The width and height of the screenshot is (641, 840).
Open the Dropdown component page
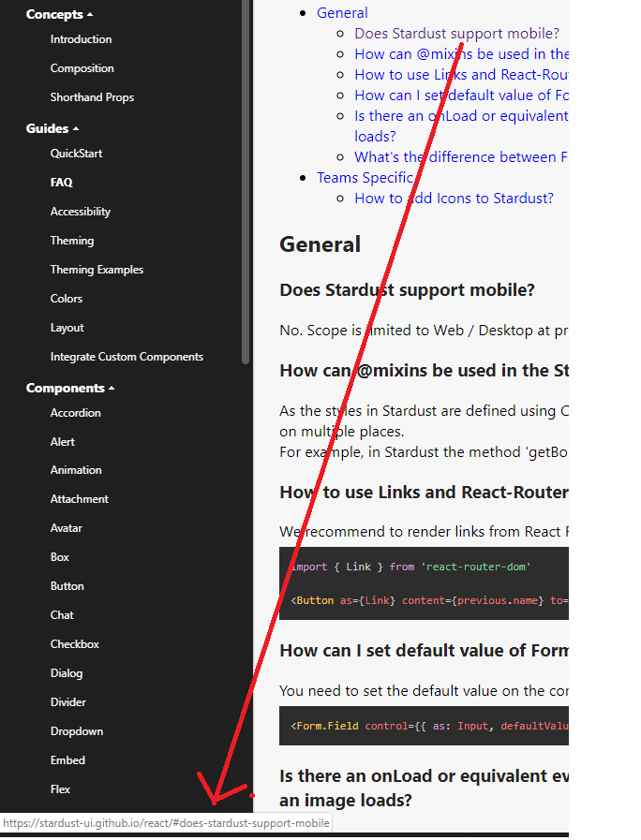(77, 730)
